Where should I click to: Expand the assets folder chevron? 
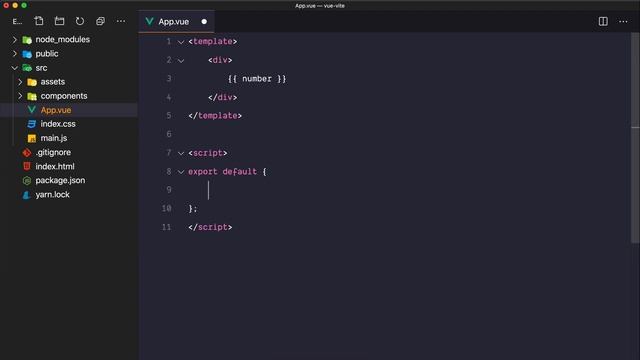tap(20, 82)
